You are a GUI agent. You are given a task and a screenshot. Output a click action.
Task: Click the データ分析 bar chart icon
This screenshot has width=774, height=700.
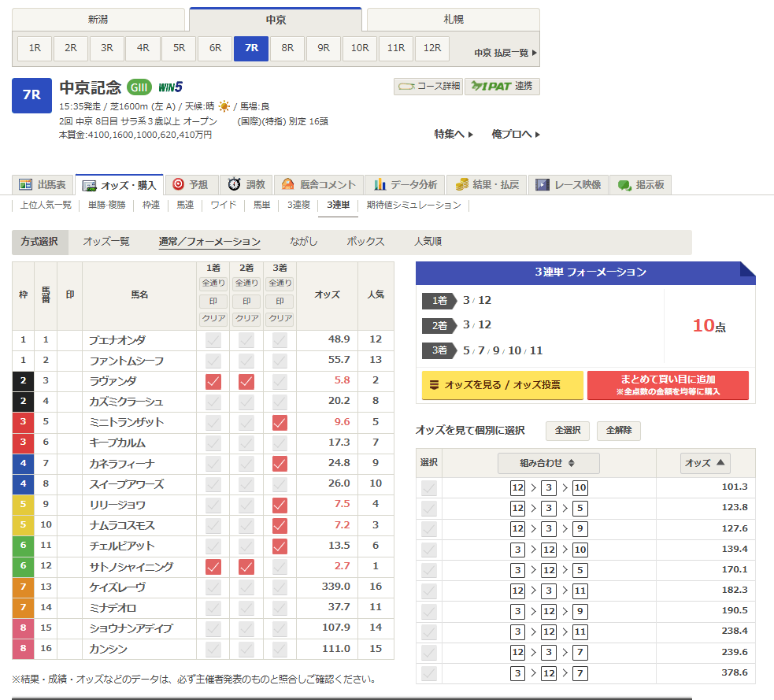[380, 184]
